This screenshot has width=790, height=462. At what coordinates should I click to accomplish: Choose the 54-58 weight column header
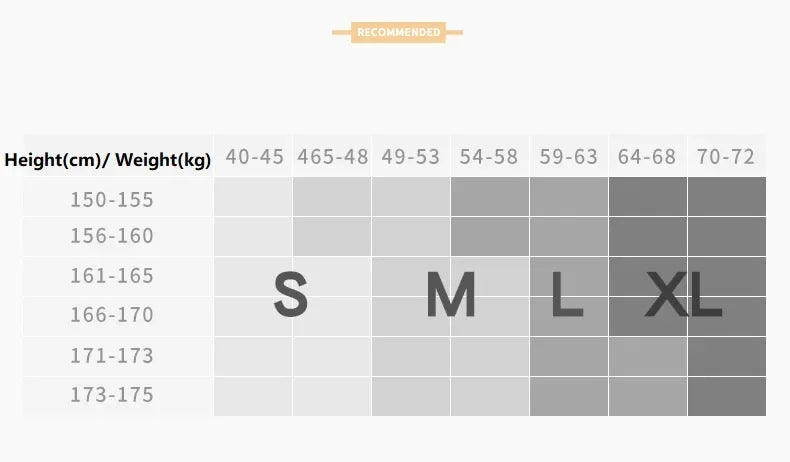point(490,157)
